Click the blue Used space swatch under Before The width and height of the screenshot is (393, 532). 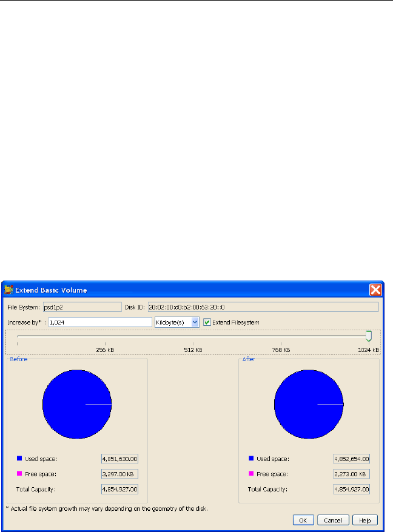[19, 458]
